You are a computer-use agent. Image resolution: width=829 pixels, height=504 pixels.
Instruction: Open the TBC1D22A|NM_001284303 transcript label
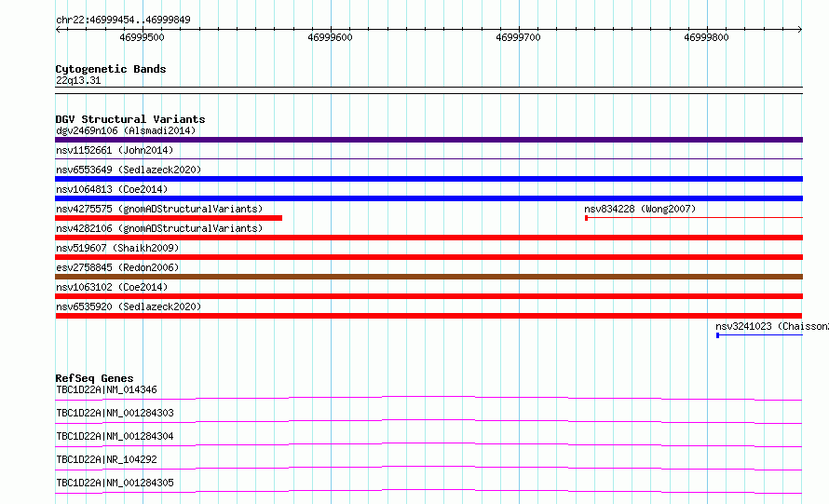click(115, 413)
